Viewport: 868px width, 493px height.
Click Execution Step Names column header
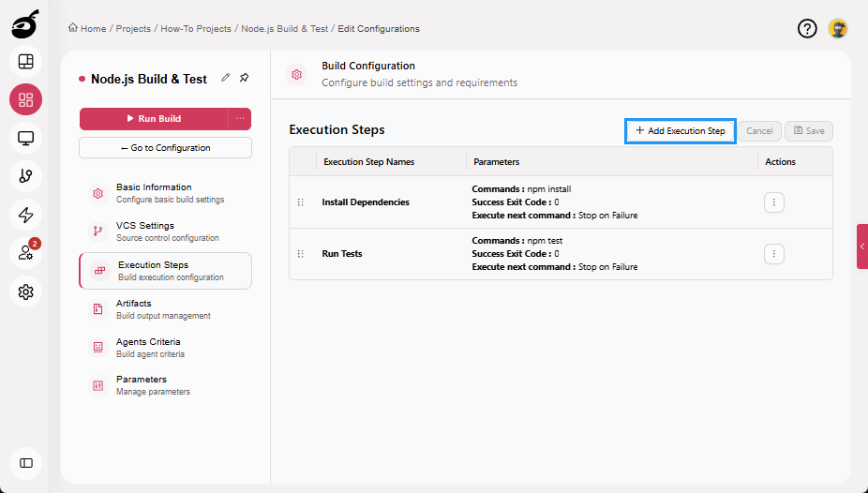(x=368, y=161)
